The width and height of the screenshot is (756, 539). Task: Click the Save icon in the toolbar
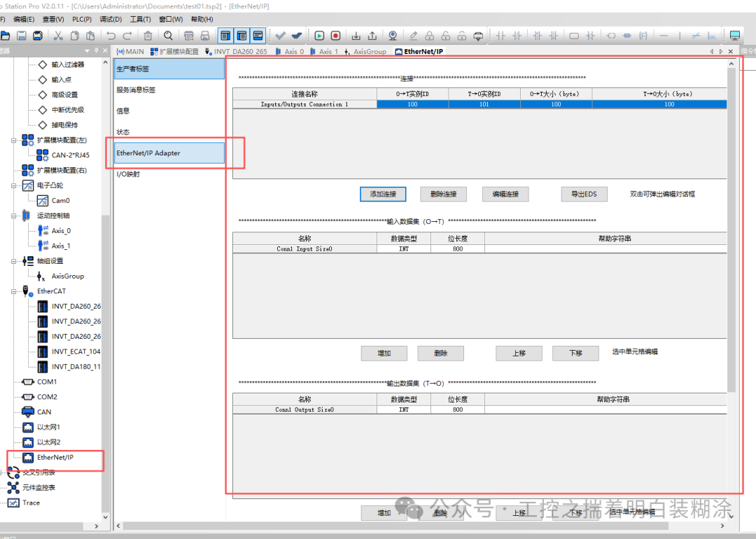pos(21,36)
